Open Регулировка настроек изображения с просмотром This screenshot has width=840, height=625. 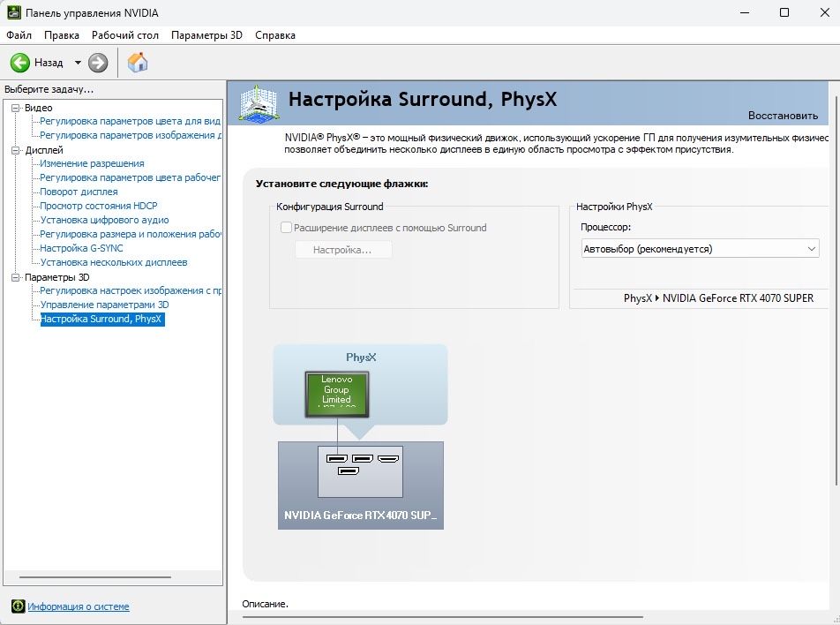pyautogui.click(x=131, y=290)
